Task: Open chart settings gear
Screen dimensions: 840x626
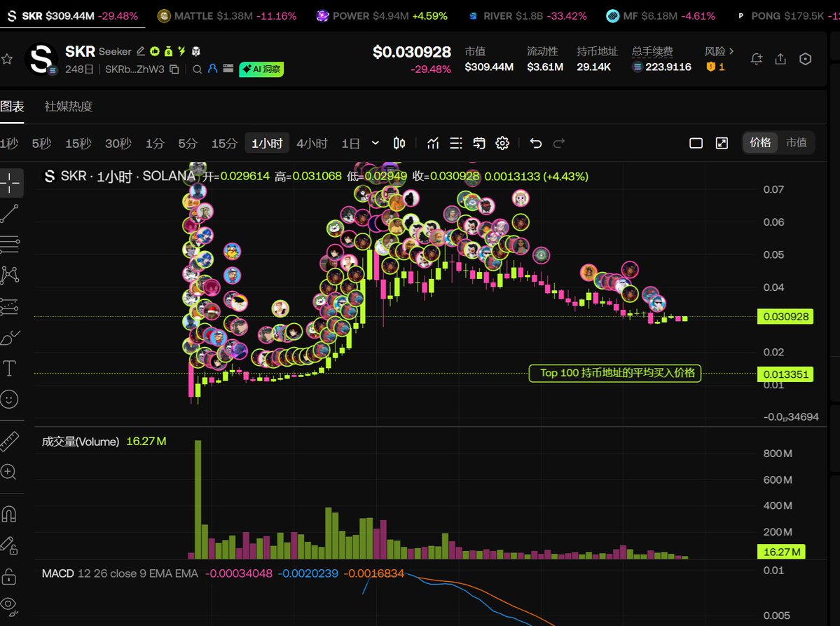Action: tap(502, 143)
